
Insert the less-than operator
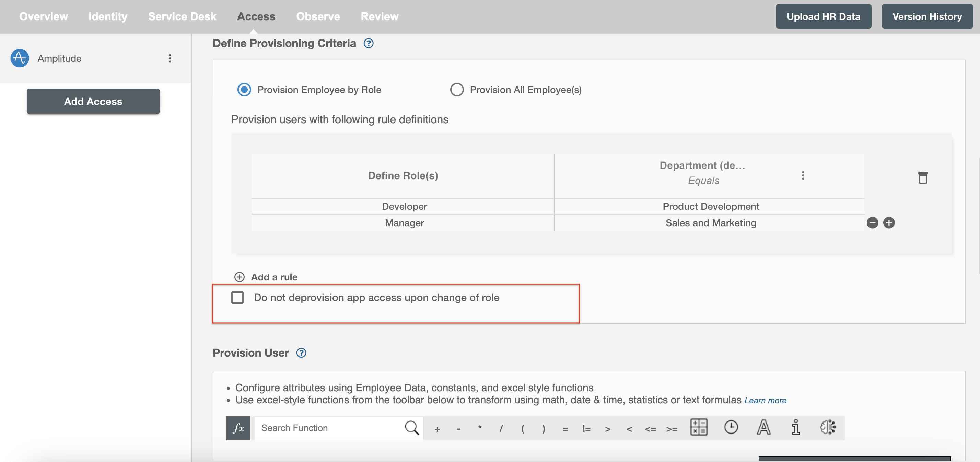629,429
